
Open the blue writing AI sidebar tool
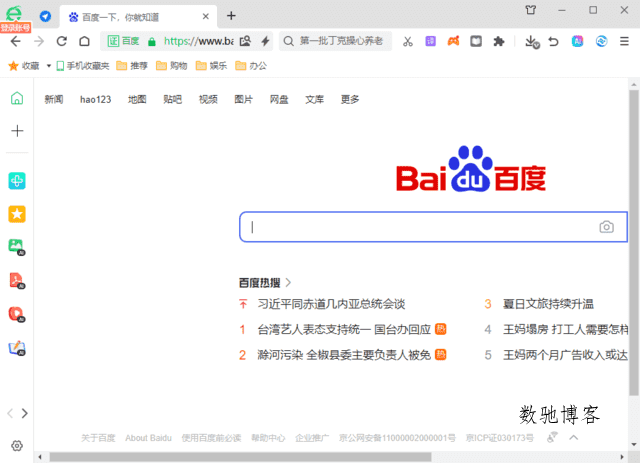[x=17, y=348]
